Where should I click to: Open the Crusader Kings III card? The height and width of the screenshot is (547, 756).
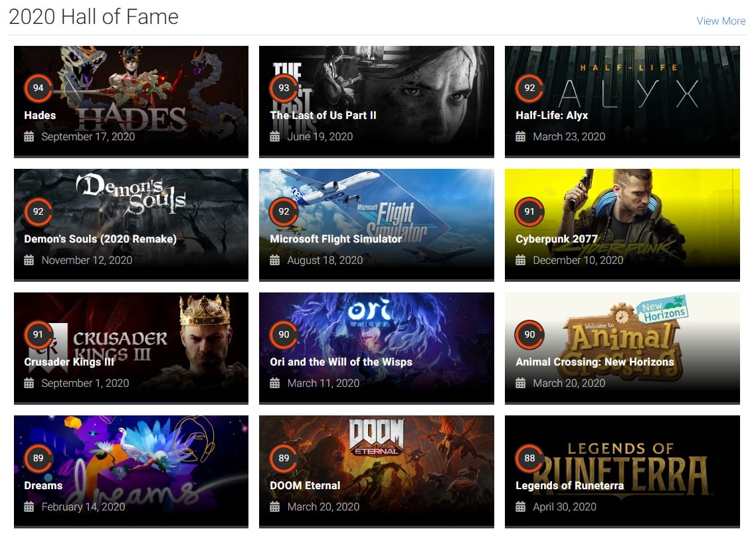coord(131,348)
